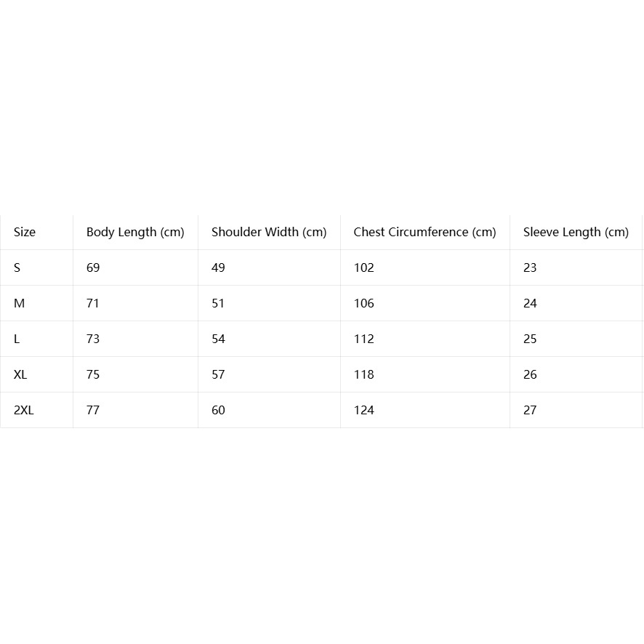Select the Body Length (cm) header

coord(135,233)
